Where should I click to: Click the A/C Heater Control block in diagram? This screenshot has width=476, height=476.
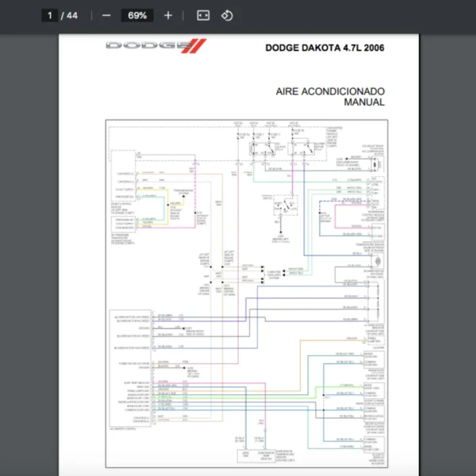tap(129, 367)
